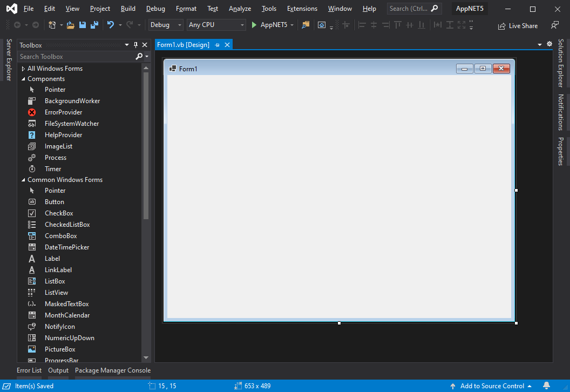Viewport: 570px width, 392px height.
Task: Open the Extensions menu
Action: click(x=302, y=8)
